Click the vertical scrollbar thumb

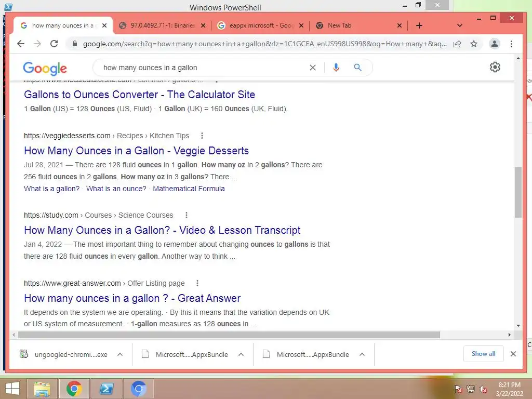pyautogui.click(x=518, y=192)
